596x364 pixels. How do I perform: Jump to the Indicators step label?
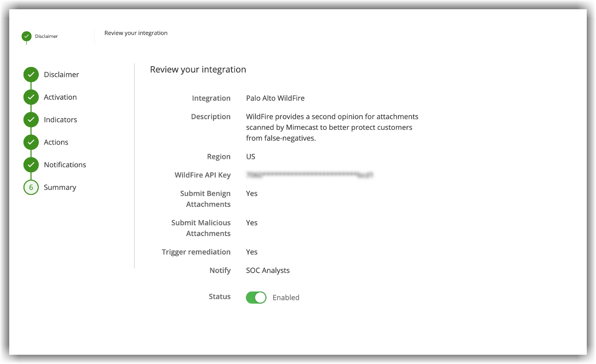pyautogui.click(x=61, y=120)
